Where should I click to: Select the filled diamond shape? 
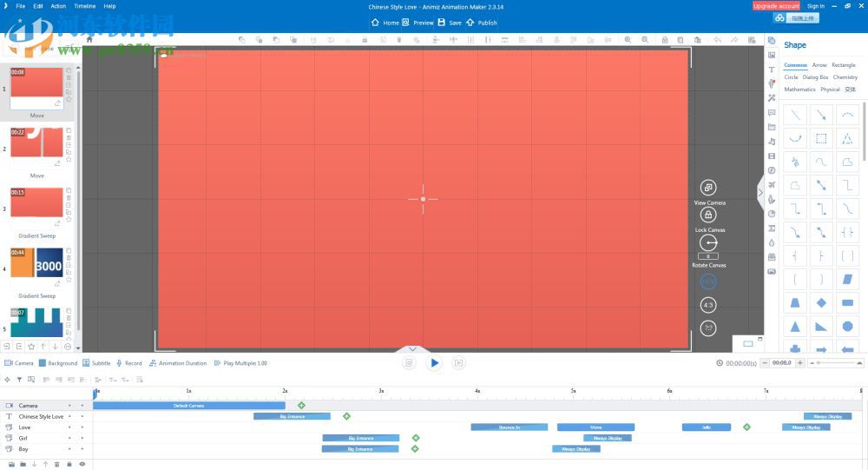click(x=821, y=302)
